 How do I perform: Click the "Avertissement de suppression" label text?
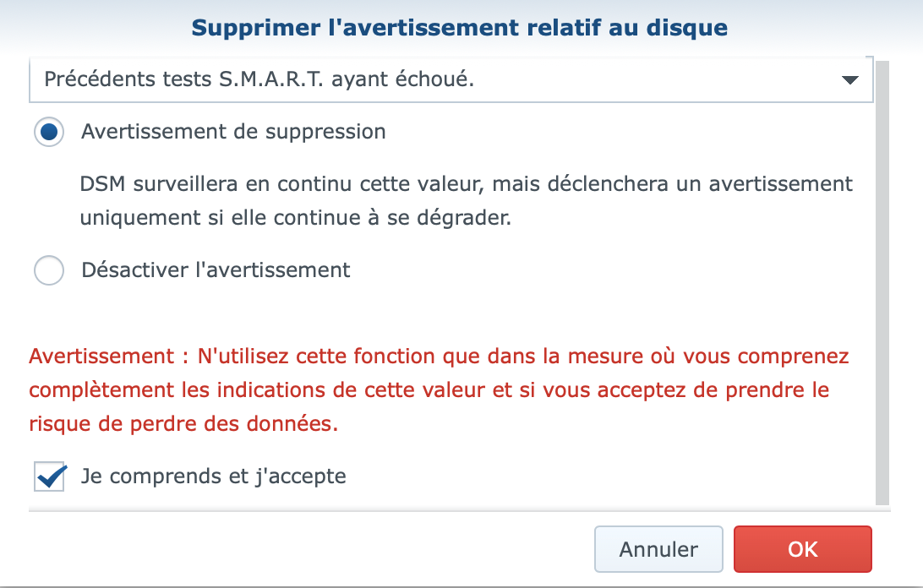[x=233, y=132]
